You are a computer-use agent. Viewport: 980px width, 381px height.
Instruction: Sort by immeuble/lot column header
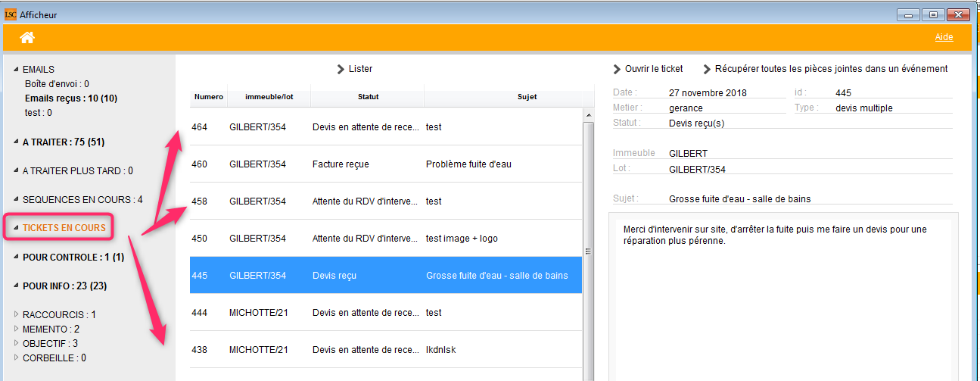(269, 97)
